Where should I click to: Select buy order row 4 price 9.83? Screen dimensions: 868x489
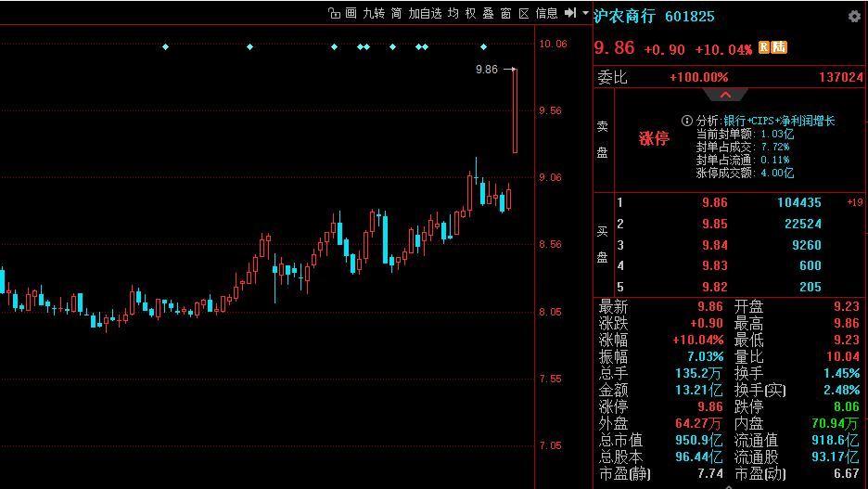click(x=715, y=265)
